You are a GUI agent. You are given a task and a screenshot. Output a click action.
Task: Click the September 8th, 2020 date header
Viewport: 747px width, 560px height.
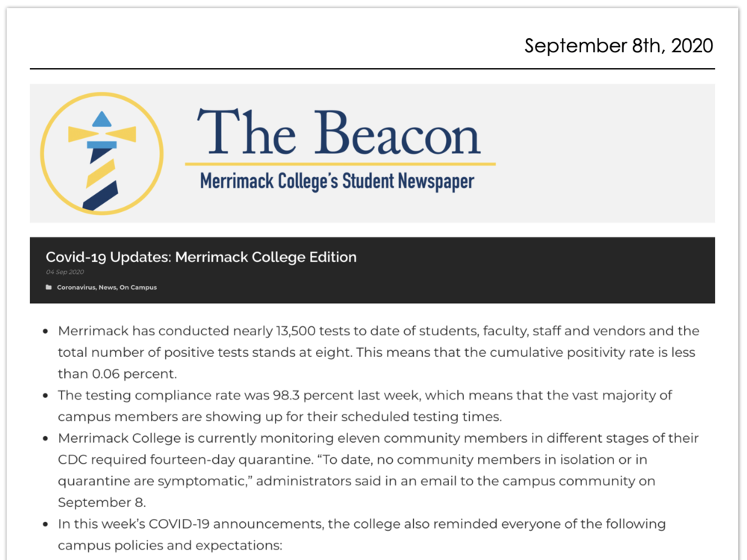619,46
